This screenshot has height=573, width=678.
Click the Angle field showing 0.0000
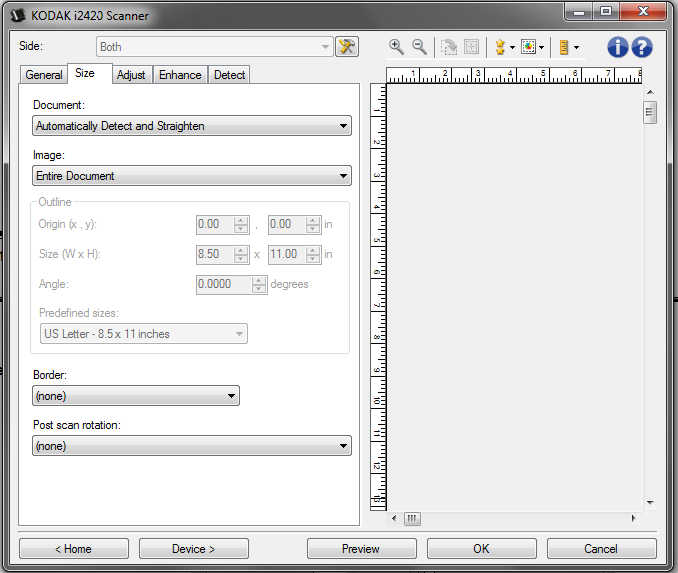coord(224,285)
